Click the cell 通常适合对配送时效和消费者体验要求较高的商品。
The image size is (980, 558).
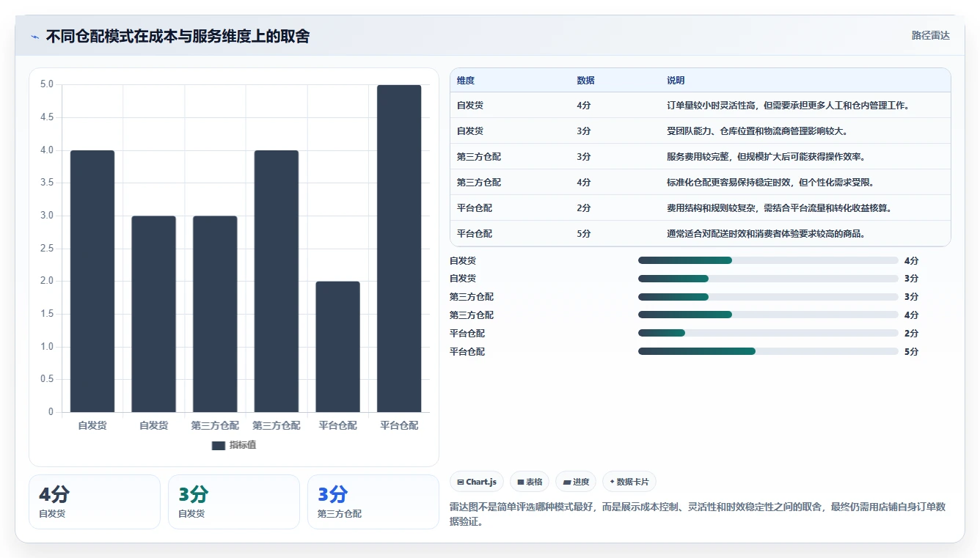coord(766,234)
